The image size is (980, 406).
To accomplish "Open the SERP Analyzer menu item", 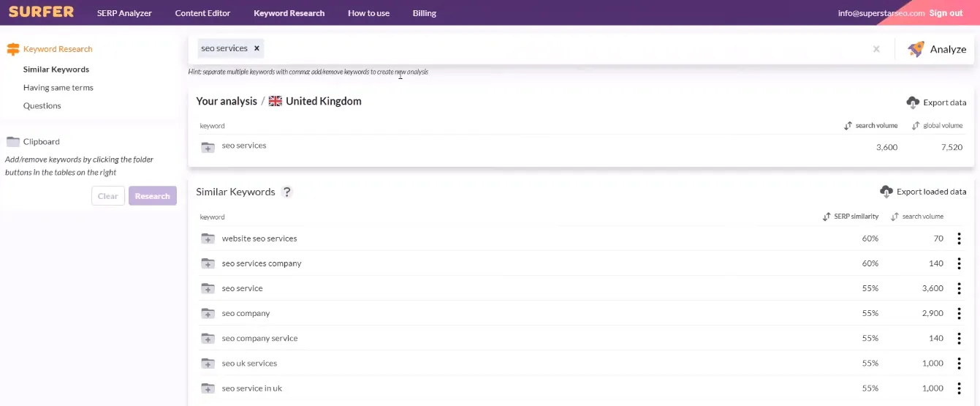I will click(124, 13).
